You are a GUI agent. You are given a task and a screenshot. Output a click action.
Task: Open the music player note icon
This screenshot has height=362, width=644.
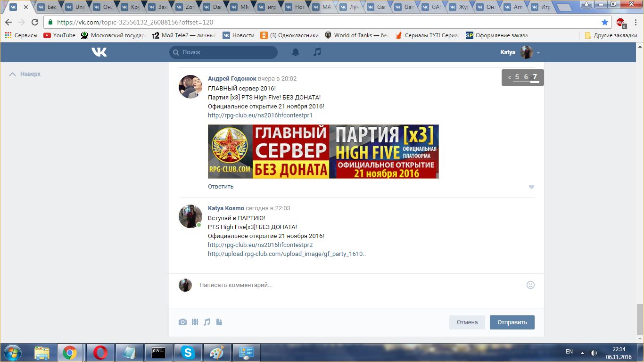coord(317,52)
